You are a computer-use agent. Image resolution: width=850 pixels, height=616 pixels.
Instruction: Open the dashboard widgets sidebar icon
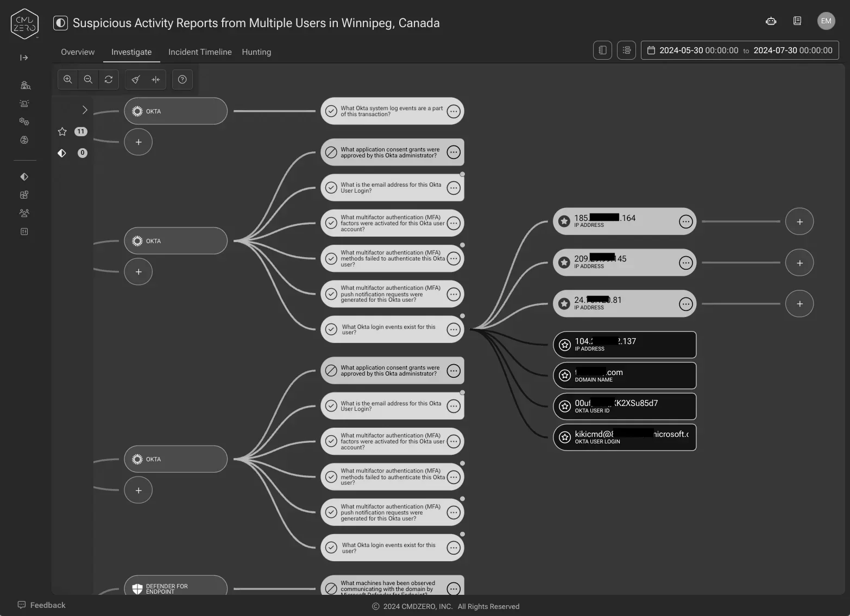tap(24, 195)
